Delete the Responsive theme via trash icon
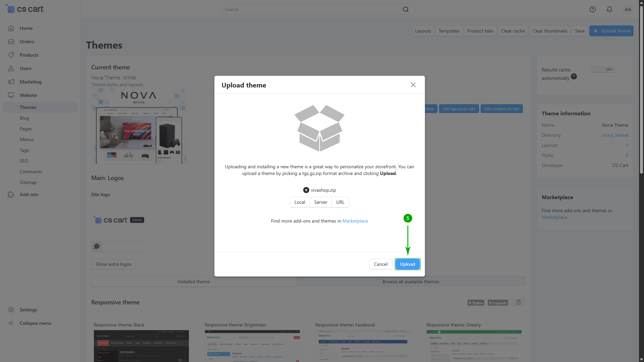The width and height of the screenshot is (644, 362). (518, 302)
